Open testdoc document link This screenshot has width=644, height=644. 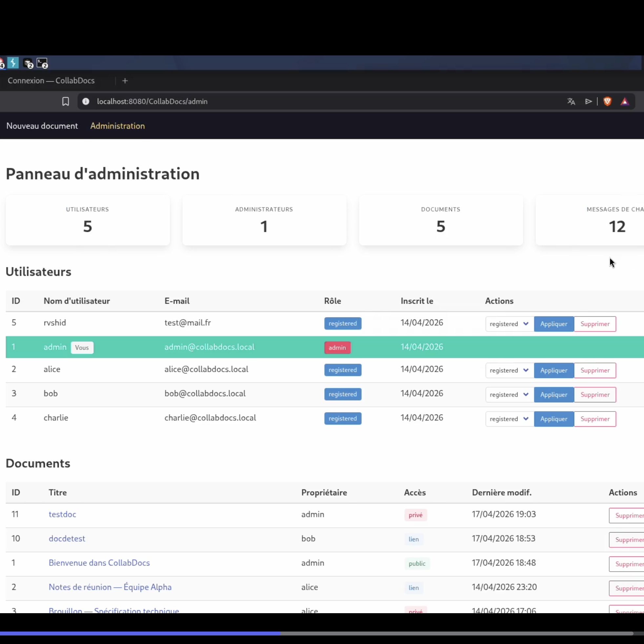62,514
